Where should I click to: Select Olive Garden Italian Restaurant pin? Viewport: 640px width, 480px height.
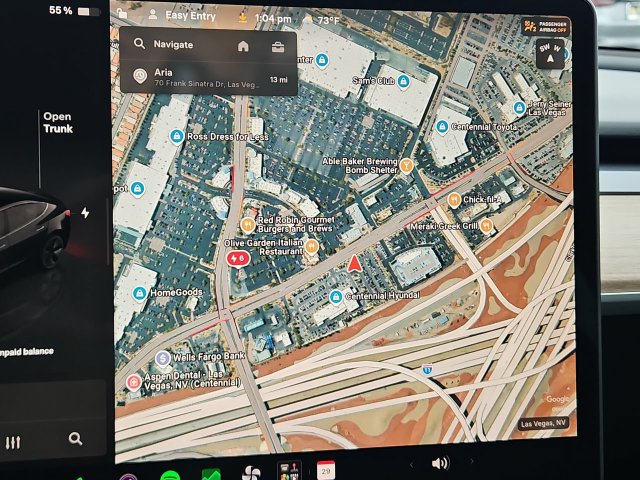311,247
